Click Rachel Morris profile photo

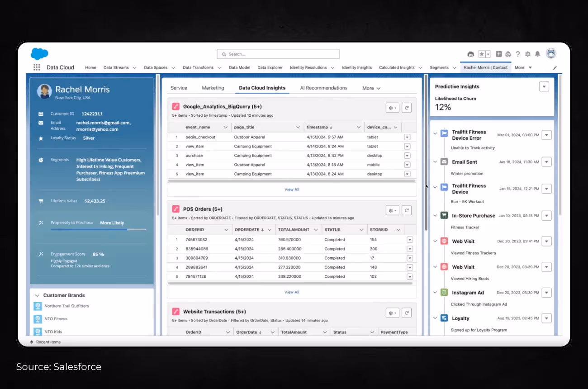coord(44,91)
